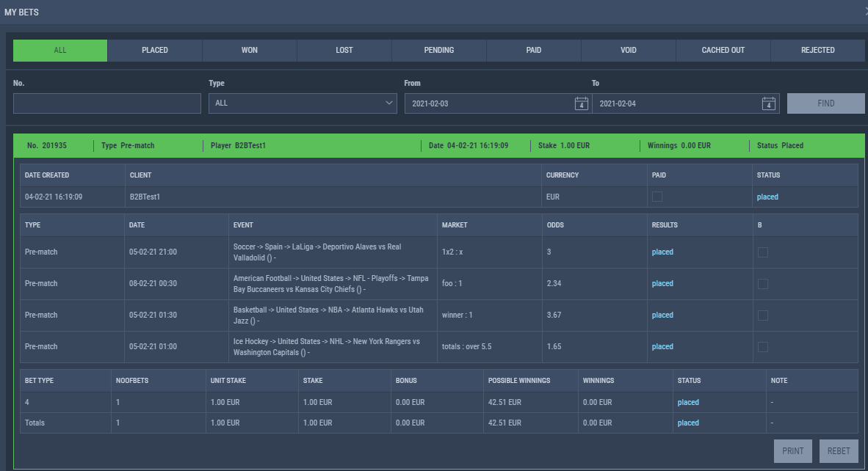Image resolution: width=868 pixels, height=471 pixels.
Task: Click placed result for Deportivo Alaves event
Action: (x=662, y=252)
